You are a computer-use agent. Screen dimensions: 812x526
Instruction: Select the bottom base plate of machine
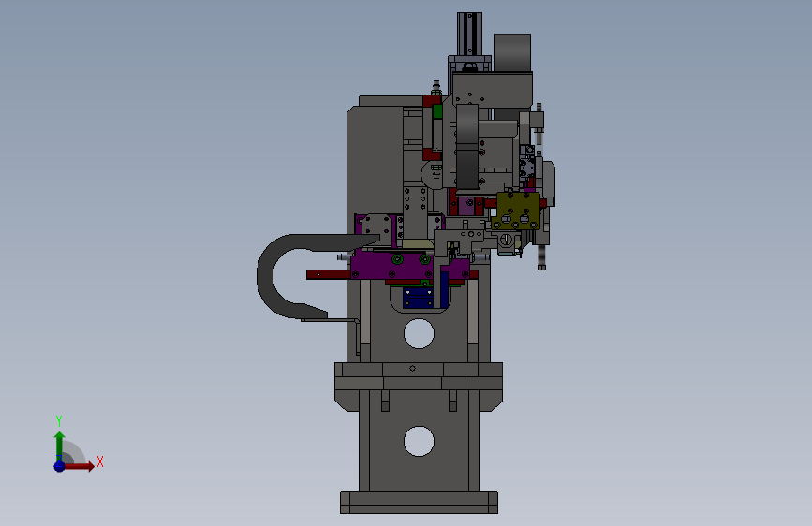point(419,503)
